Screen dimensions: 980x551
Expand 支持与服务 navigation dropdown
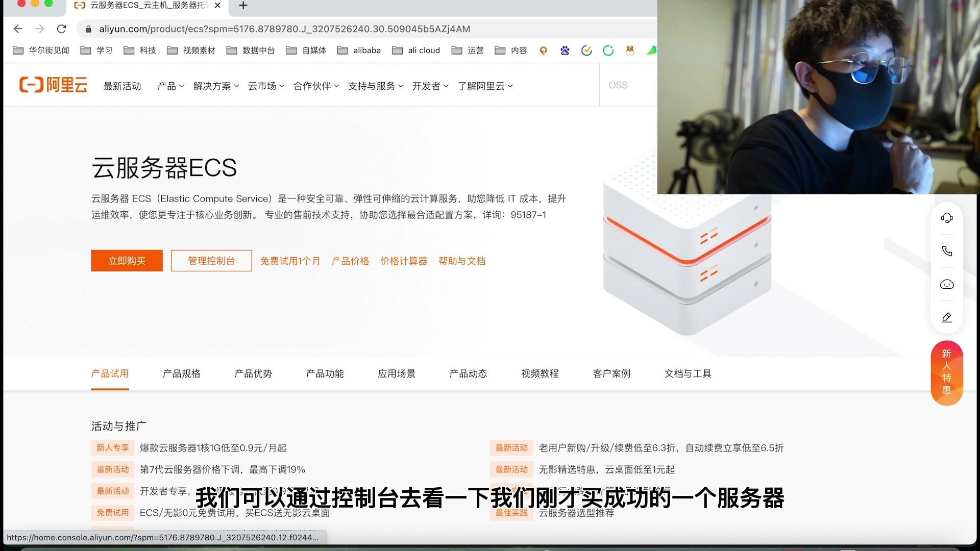[x=376, y=86]
